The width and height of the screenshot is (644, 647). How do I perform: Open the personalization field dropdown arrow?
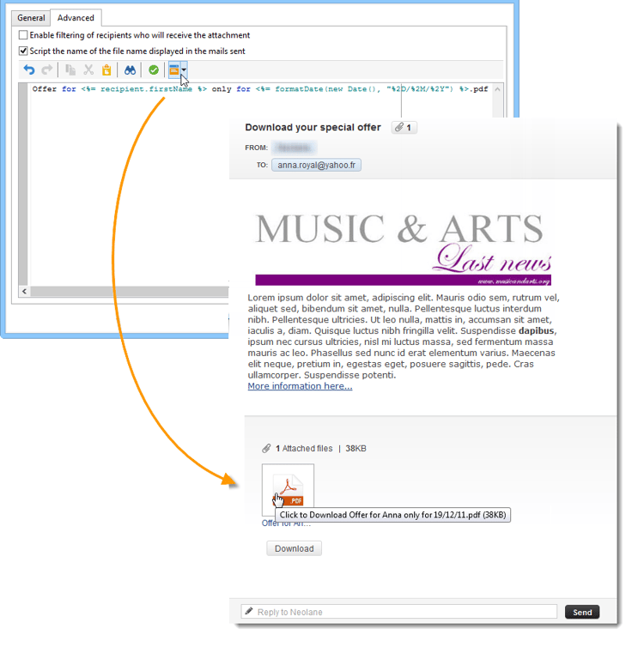184,70
